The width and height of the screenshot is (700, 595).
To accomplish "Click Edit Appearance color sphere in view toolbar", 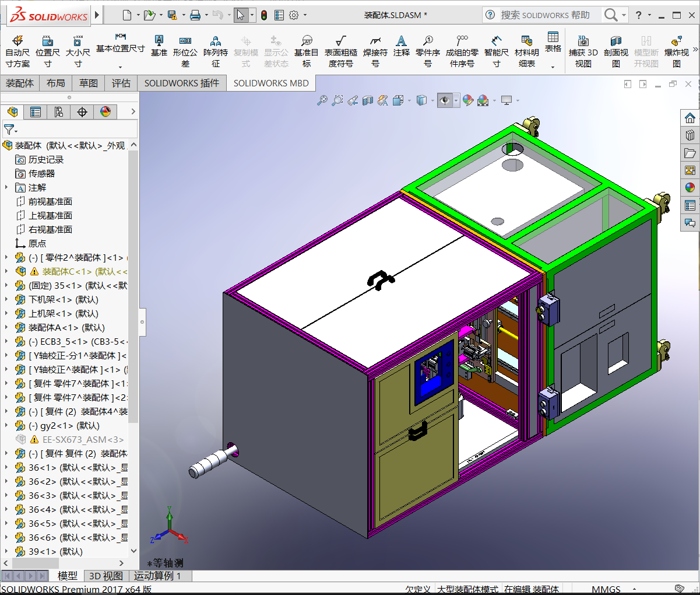I will 468,100.
